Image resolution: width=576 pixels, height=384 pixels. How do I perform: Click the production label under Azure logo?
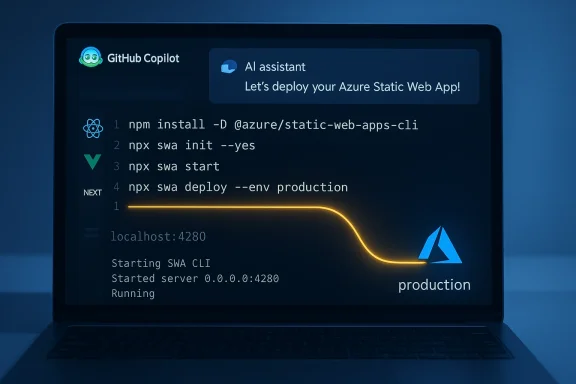434,286
